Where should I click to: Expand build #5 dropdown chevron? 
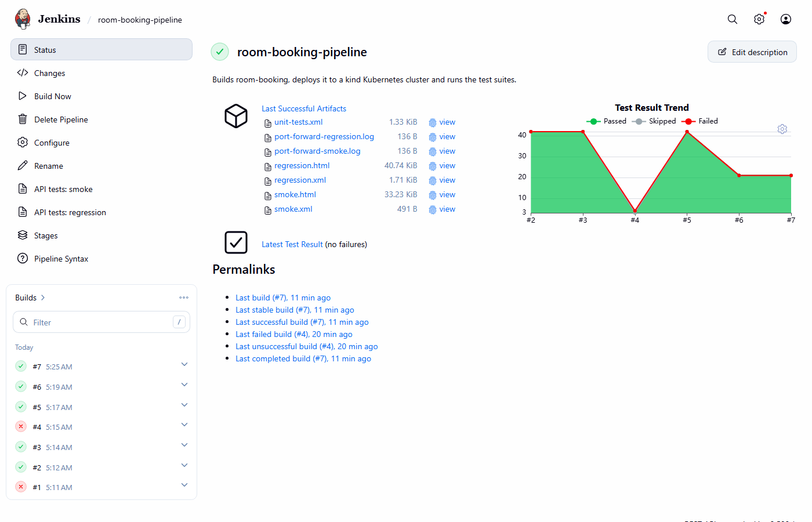point(184,405)
